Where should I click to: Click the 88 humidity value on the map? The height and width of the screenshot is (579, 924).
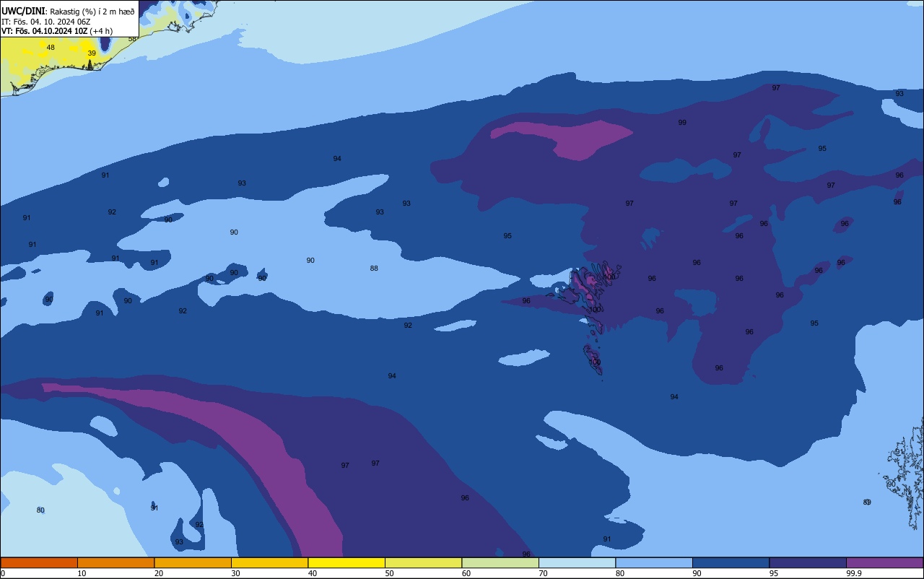pyautogui.click(x=374, y=269)
